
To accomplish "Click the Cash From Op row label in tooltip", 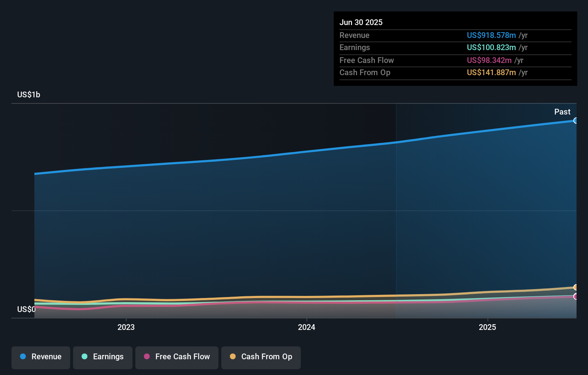I will tap(365, 72).
